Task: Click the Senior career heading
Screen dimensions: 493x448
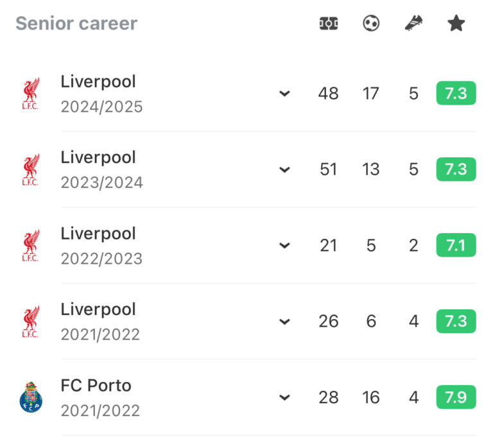Action: (76, 24)
